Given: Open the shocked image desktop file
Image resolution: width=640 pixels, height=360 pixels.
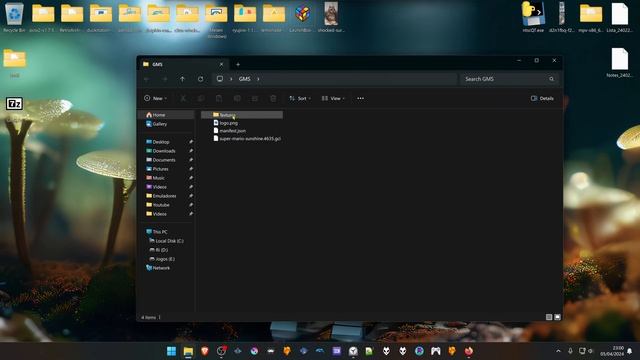Looking at the screenshot, I should [x=331, y=17].
